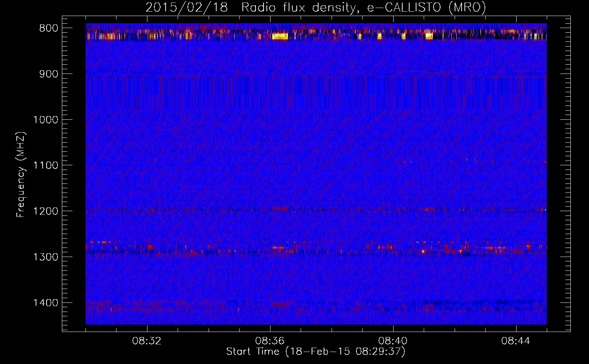The width and height of the screenshot is (589, 364).
Task: Click the 08:32 time tick label
Action: [x=147, y=341]
